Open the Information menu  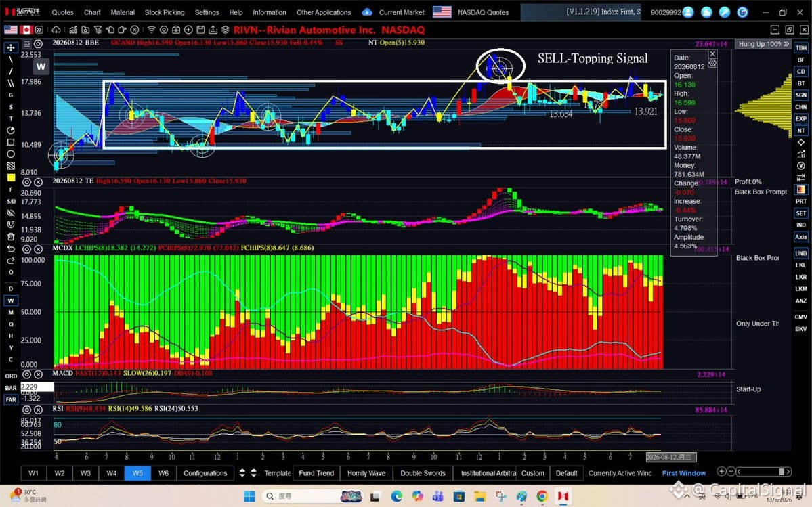[270, 12]
